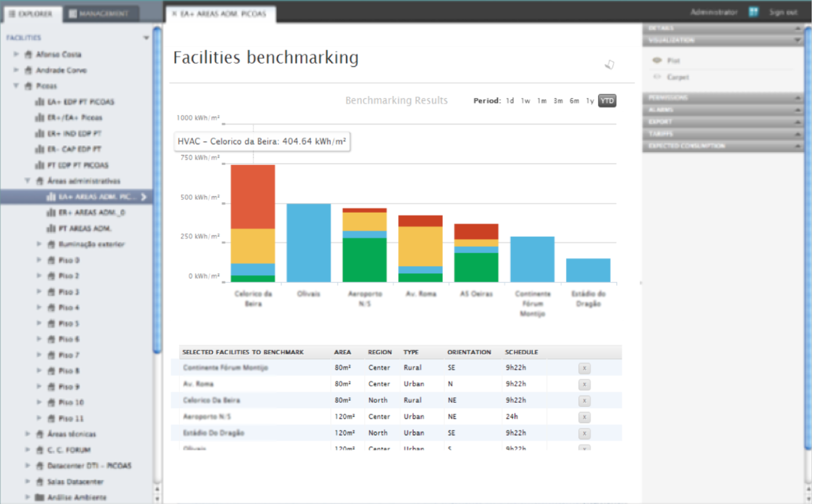Remove Av. Roma from benchmark table
This screenshot has width=813, height=504.
click(x=584, y=385)
